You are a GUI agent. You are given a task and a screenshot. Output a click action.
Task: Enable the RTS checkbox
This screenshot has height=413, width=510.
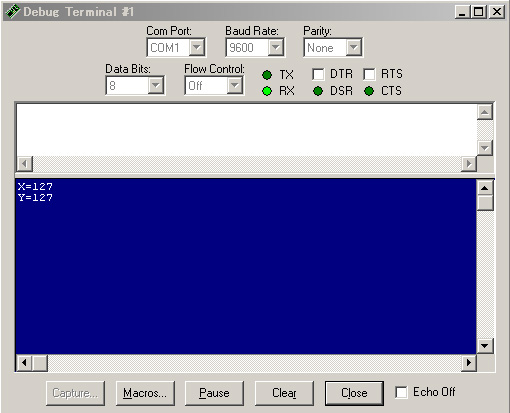click(x=369, y=74)
